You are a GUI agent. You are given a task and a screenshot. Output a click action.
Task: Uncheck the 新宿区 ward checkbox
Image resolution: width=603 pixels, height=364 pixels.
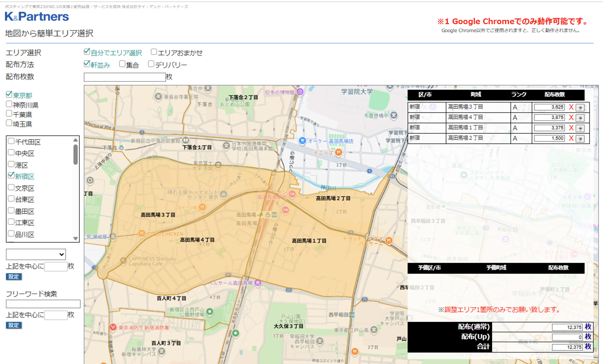tap(11, 176)
